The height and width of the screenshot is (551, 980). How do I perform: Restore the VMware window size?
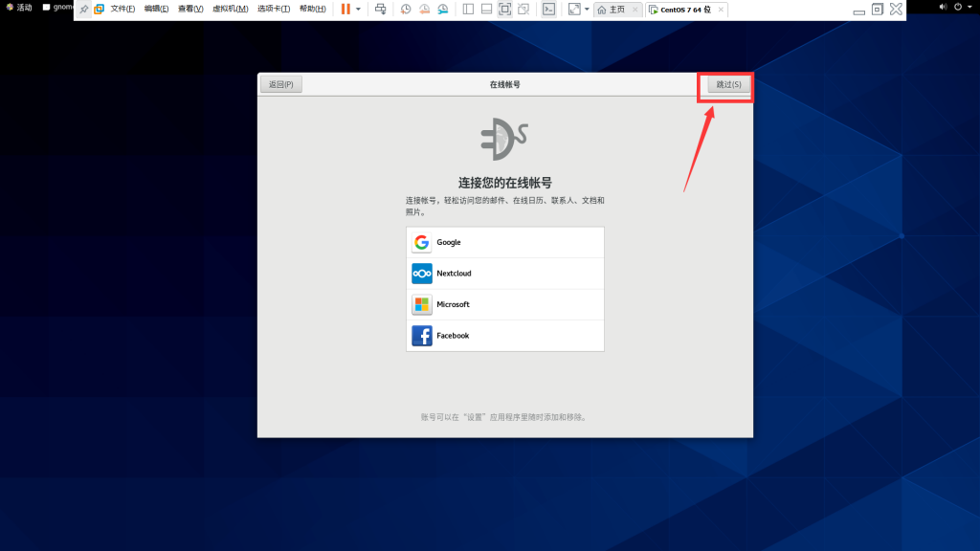878,9
